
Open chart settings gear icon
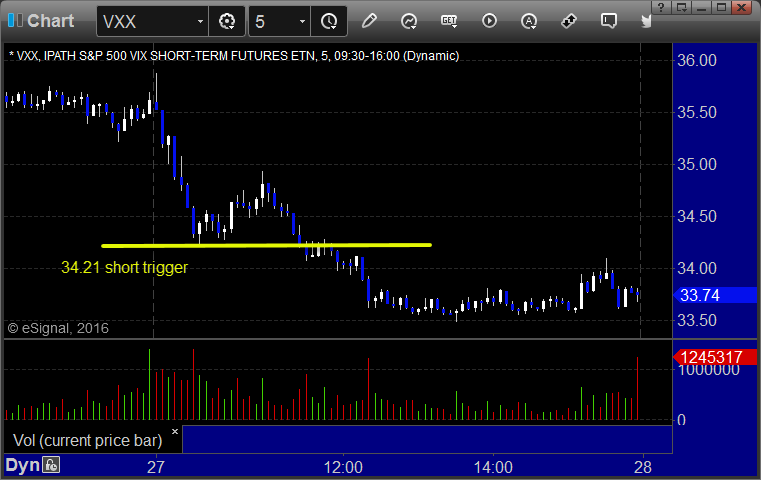tap(227, 21)
